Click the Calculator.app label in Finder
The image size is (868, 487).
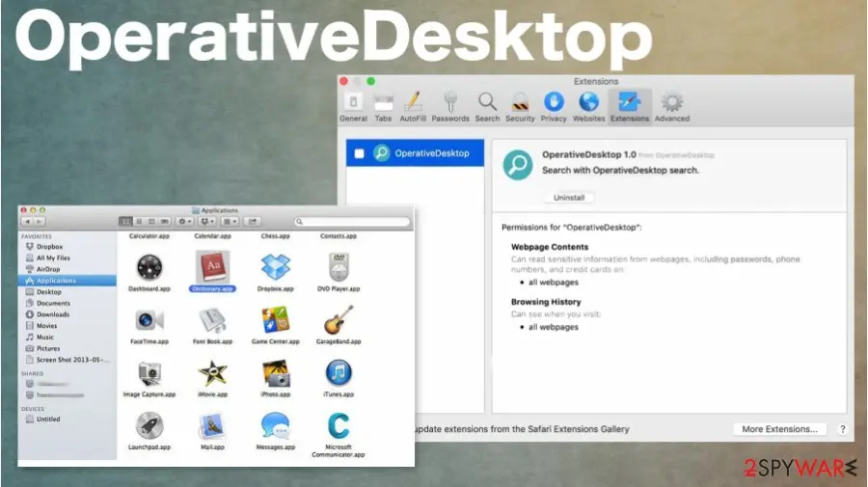pos(149,236)
